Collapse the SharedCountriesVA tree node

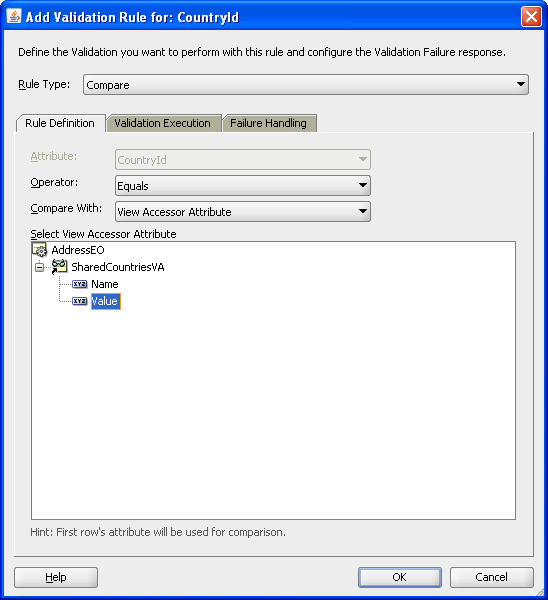tap(39, 267)
